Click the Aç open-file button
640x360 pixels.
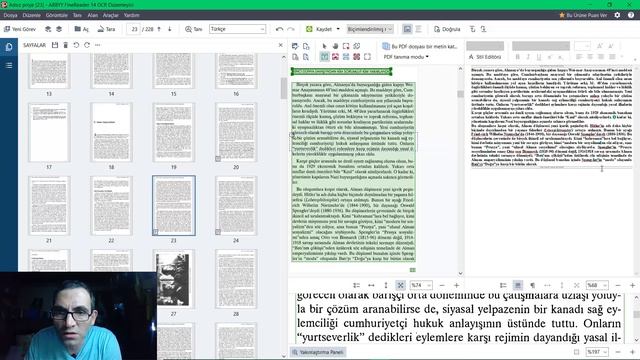coord(82,29)
